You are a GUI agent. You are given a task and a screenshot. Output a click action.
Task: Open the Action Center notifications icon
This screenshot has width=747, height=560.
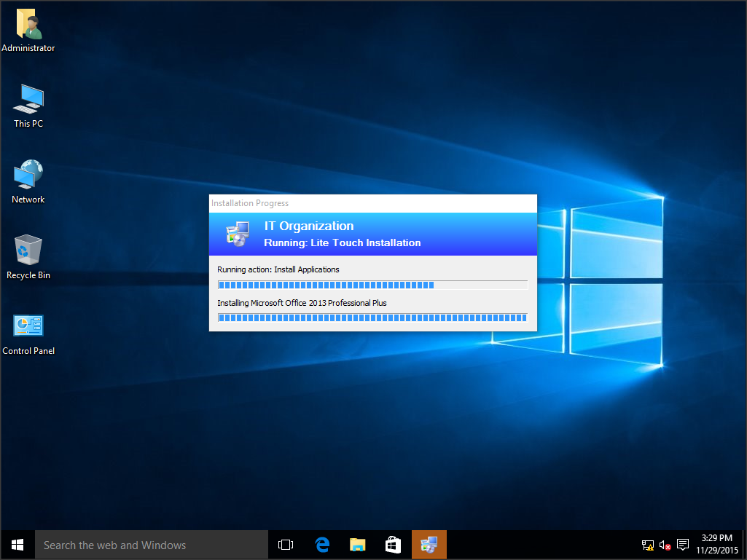pyautogui.click(x=683, y=545)
